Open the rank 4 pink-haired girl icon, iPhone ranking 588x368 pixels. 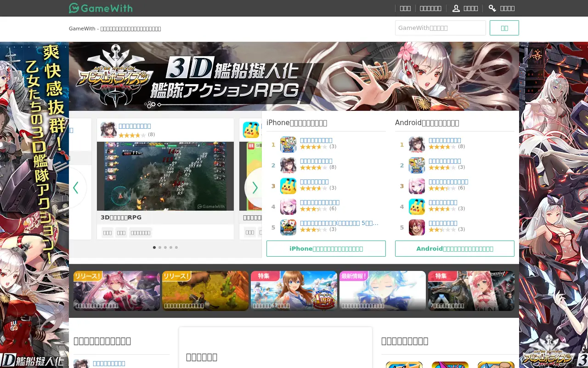pyautogui.click(x=288, y=207)
